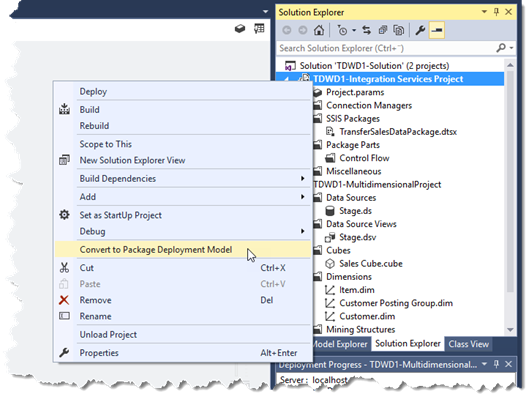Image resolution: width=529 pixels, height=405 pixels.
Task: Open TransferSalesDataPackage.dtsx file
Action: pyautogui.click(x=398, y=132)
